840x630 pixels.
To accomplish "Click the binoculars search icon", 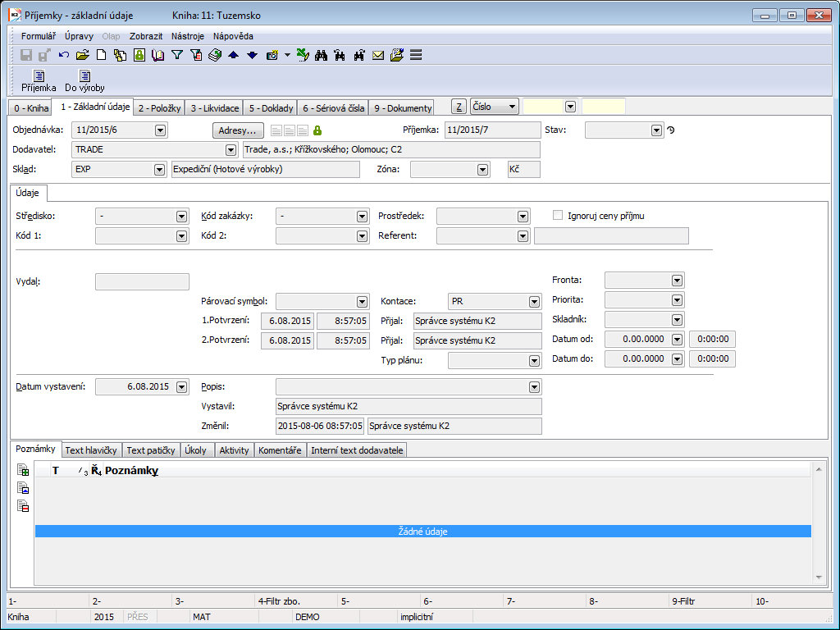I will [x=322, y=55].
